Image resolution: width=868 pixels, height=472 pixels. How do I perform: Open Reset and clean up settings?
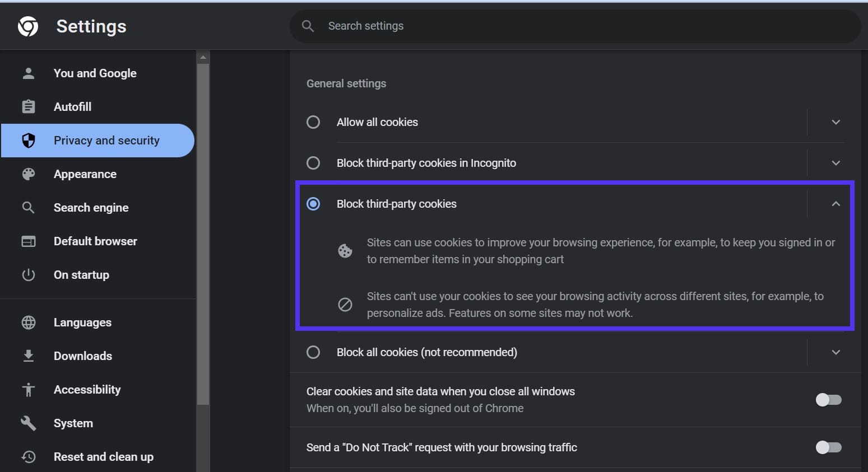point(98,457)
